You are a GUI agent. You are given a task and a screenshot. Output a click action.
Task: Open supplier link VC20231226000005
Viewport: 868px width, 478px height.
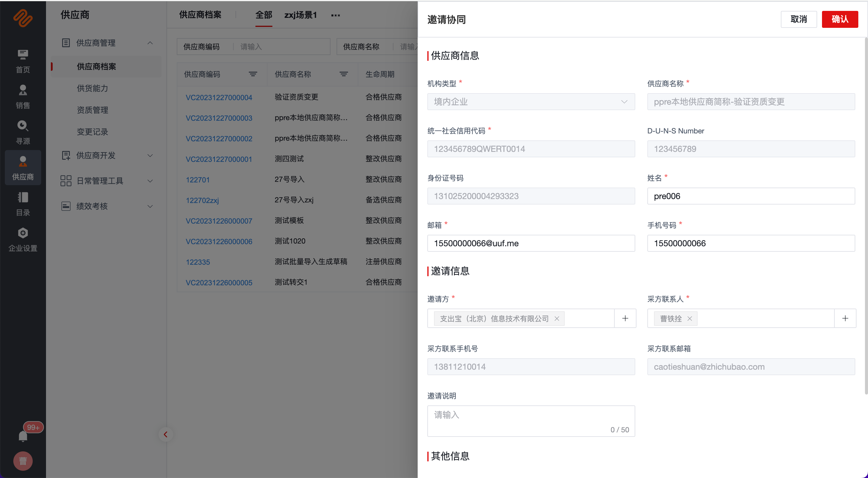[219, 282]
